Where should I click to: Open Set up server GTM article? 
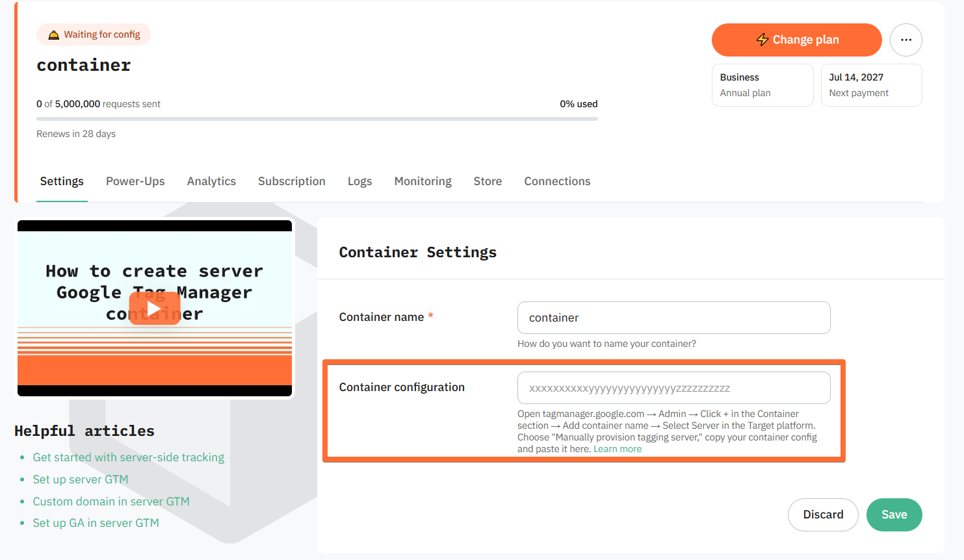pyautogui.click(x=81, y=479)
